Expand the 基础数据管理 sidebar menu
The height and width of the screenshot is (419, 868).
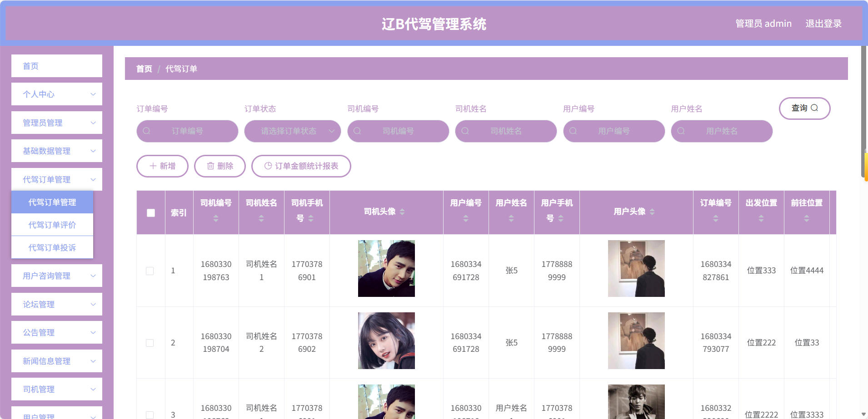coord(57,151)
